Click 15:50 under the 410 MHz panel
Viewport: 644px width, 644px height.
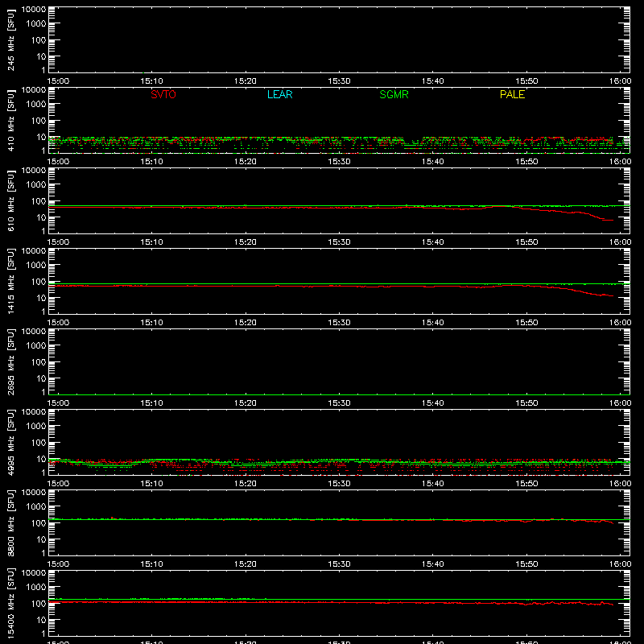coord(526,162)
